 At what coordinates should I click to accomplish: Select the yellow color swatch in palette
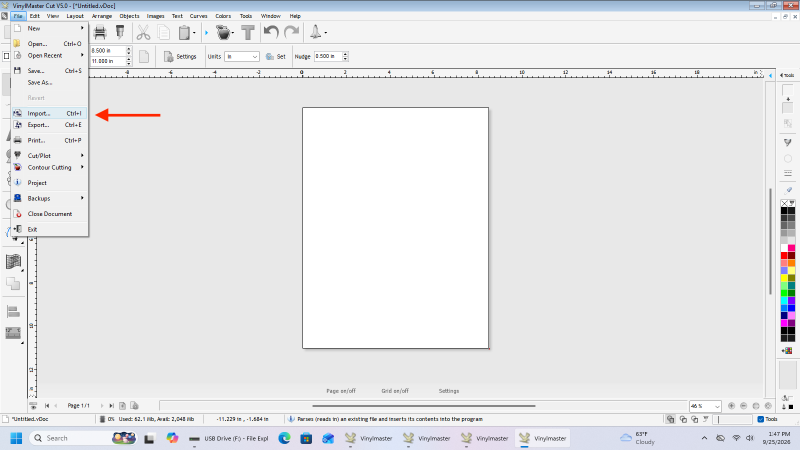(x=784, y=278)
